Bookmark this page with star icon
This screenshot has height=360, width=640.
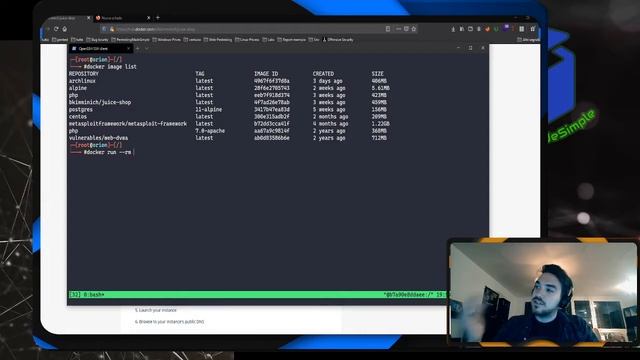[x=413, y=29]
